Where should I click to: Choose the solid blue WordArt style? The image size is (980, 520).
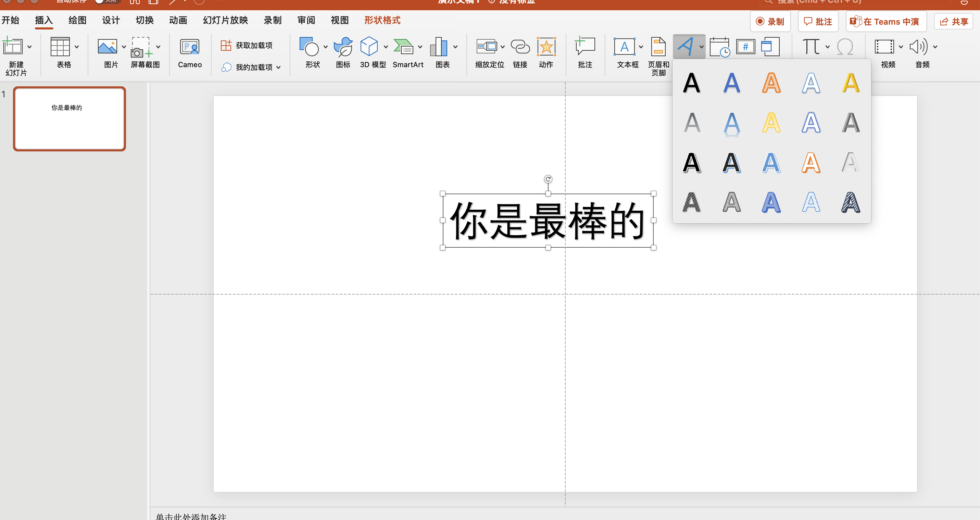click(x=731, y=83)
